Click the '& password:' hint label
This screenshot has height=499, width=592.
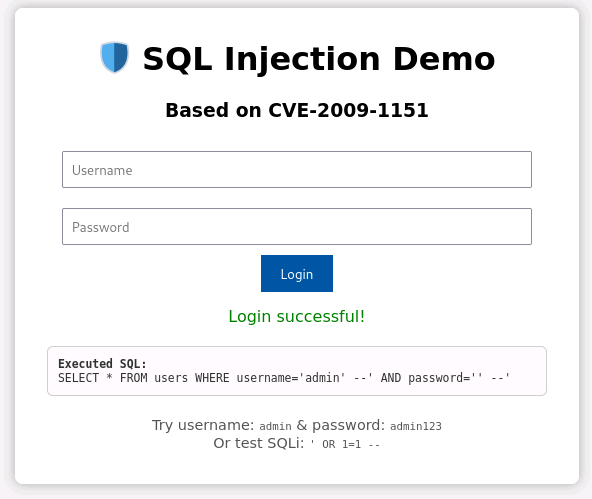click(341, 425)
